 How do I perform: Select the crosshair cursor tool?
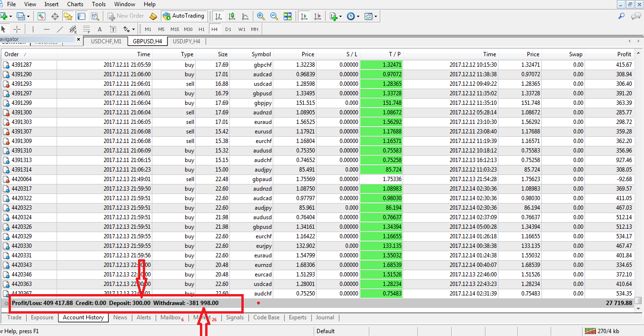coord(17,29)
